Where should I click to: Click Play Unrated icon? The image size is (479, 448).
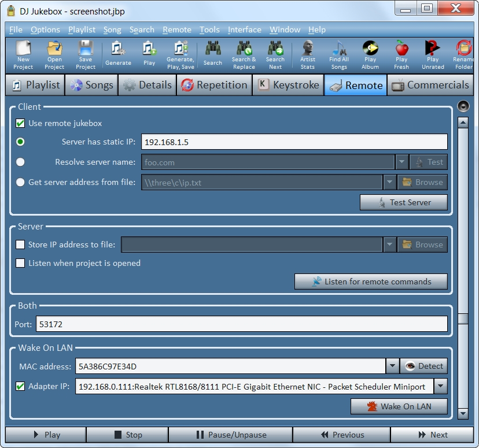(x=433, y=55)
